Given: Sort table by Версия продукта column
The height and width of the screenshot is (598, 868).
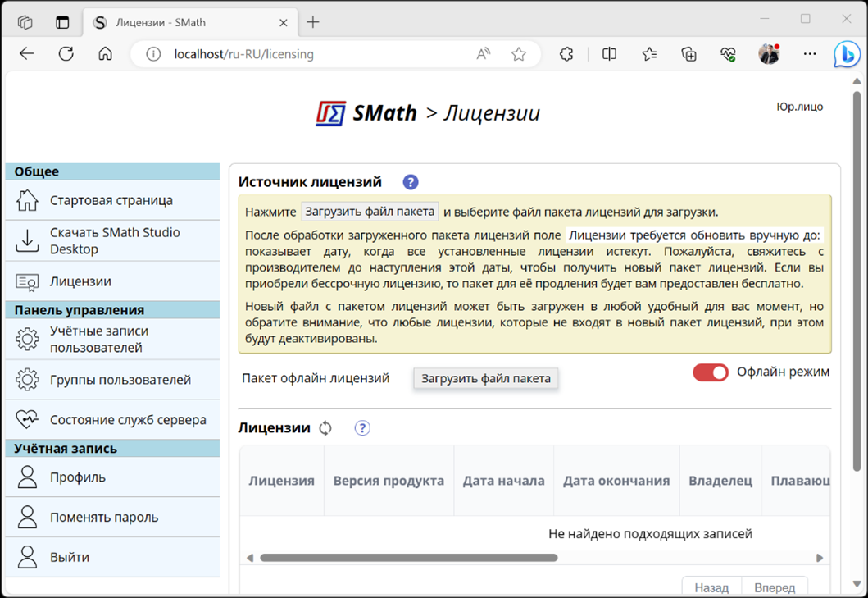Looking at the screenshot, I should click(x=389, y=481).
